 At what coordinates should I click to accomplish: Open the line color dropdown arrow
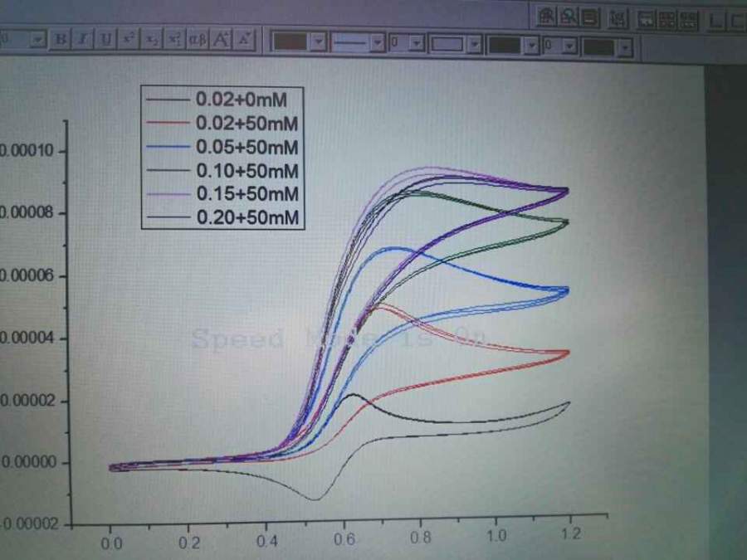pos(318,43)
